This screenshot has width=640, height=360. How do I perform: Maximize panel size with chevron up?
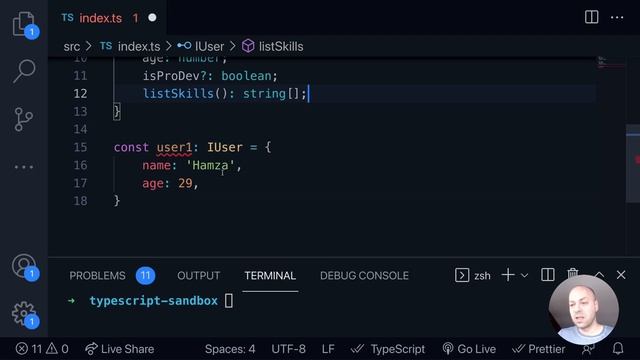click(599, 275)
